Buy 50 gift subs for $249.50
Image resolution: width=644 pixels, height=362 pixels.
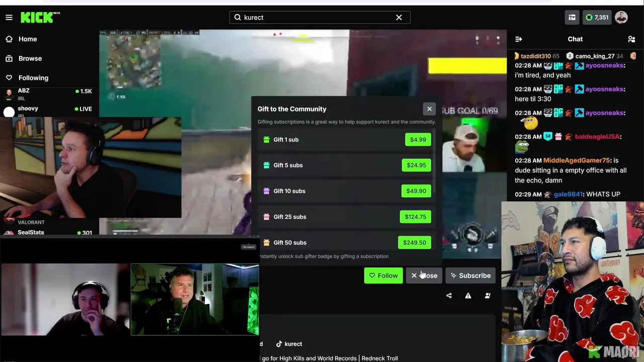click(415, 243)
